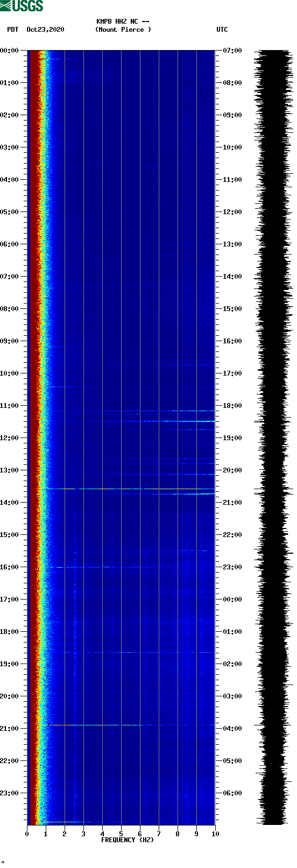Click the 04:00 UTC time label
This screenshot has width=297, height=868.
coord(232,729)
